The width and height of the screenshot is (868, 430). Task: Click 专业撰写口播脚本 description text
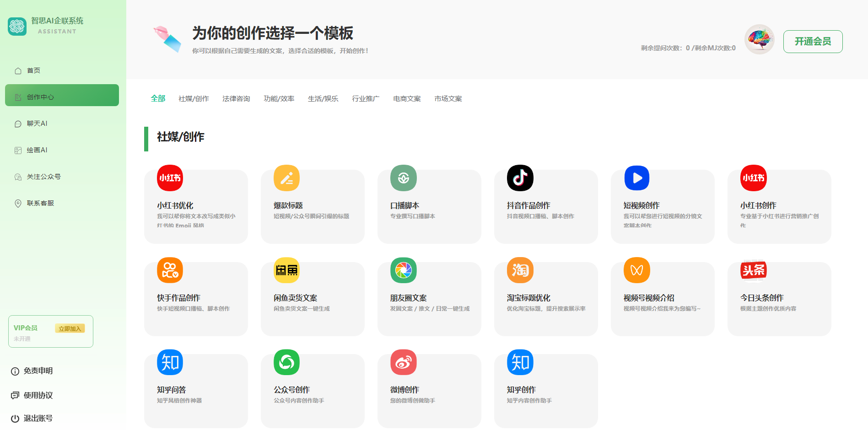[x=412, y=216]
